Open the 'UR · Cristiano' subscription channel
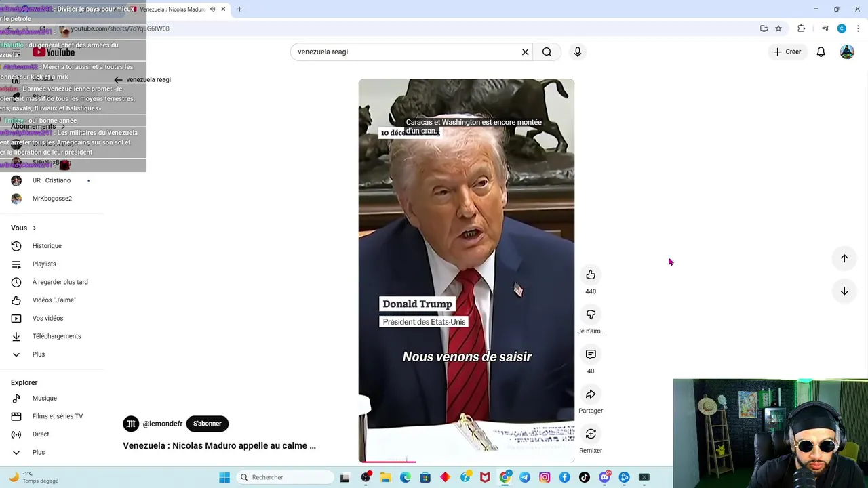 click(53, 180)
